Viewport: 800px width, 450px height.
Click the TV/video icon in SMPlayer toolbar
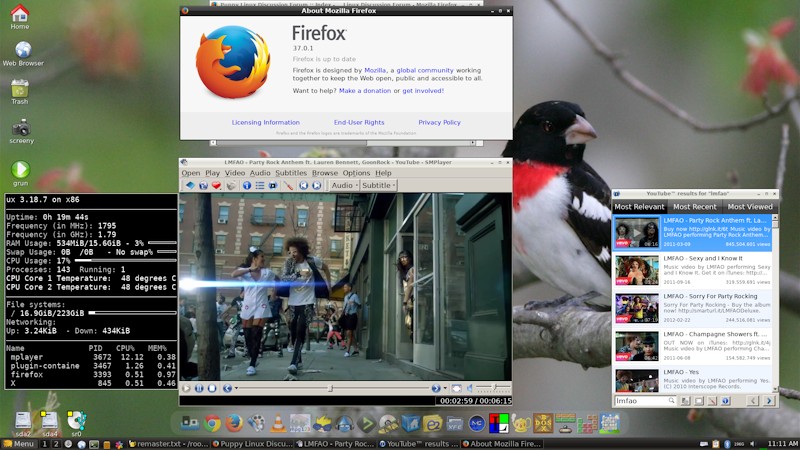pyautogui.click(x=272, y=186)
